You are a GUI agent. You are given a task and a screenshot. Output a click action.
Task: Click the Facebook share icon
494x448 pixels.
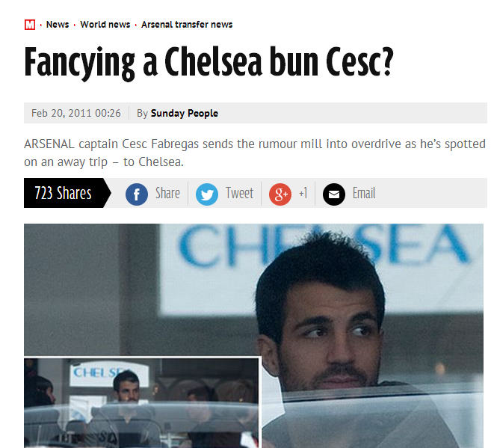137,194
